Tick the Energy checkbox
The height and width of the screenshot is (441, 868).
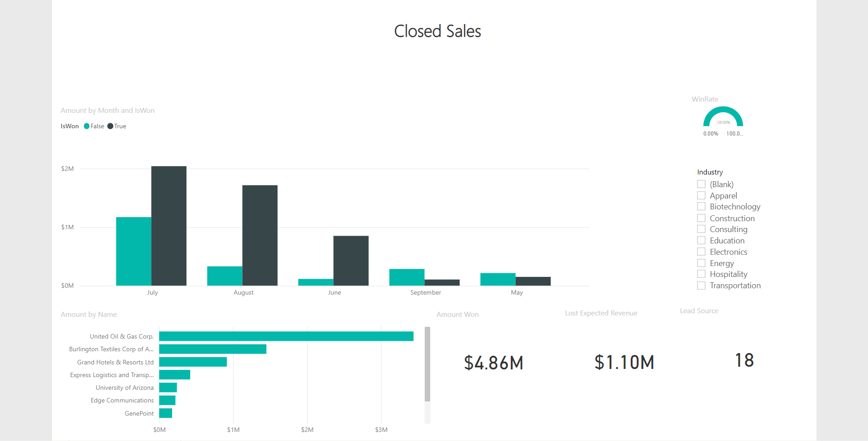[x=701, y=263]
